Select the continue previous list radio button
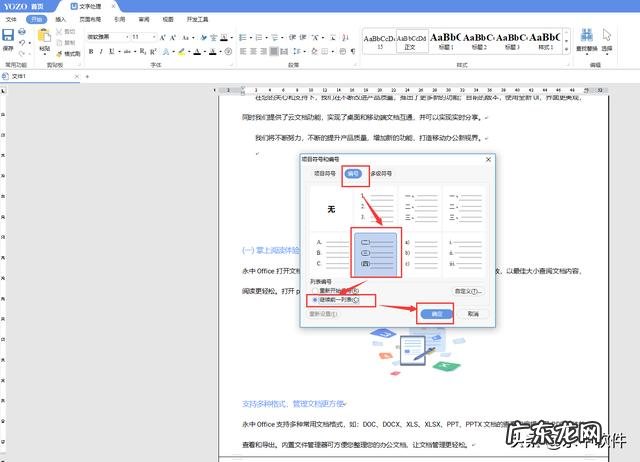 point(315,300)
